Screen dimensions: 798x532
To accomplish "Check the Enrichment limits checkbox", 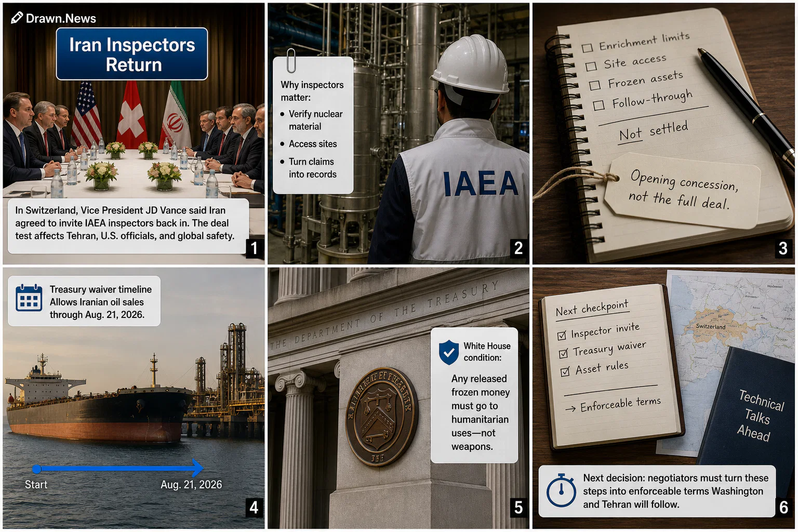I will [587, 48].
